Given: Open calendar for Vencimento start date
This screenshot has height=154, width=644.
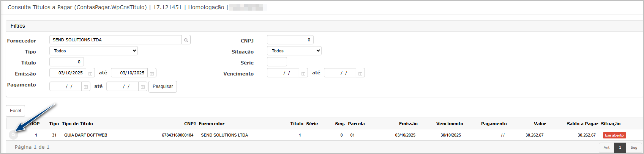Looking at the screenshot, I should pos(303,73).
